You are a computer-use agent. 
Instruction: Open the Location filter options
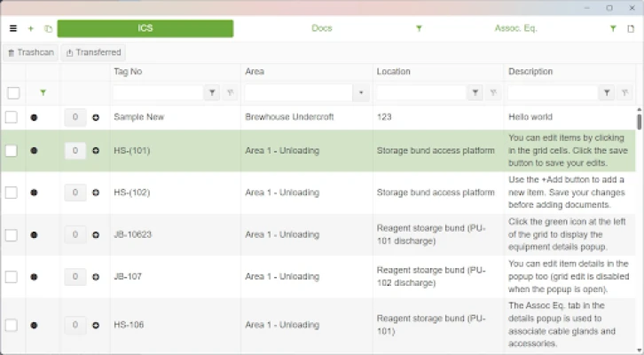pyautogui.click(x=476, y=92)
